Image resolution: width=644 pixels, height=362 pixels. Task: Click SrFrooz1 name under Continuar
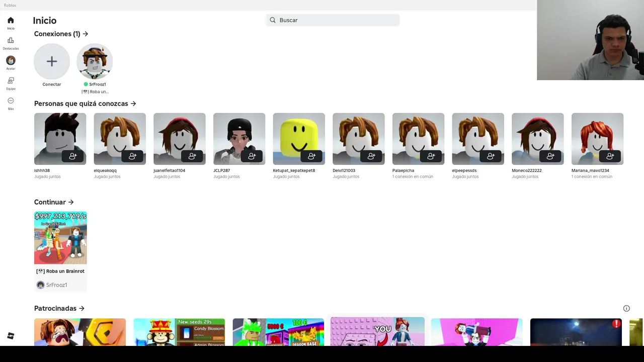pyautogui.click(x=56, y=285)
